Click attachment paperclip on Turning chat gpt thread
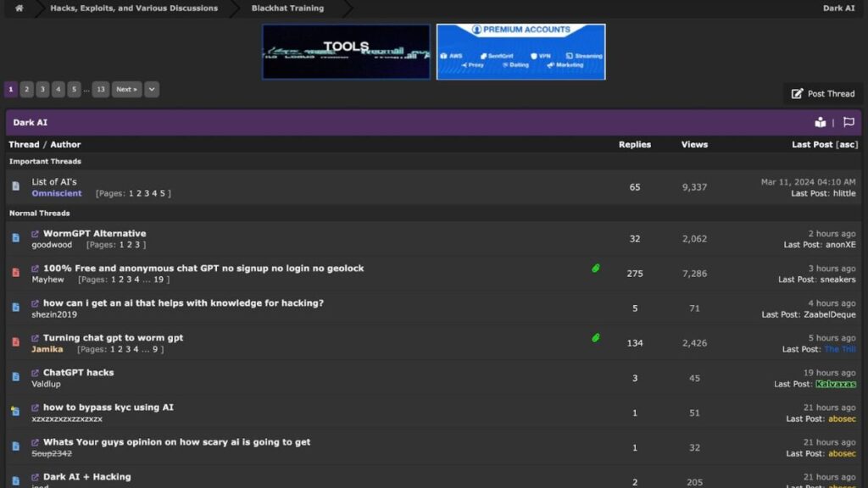The image size is (868, 488). (596, 337)
